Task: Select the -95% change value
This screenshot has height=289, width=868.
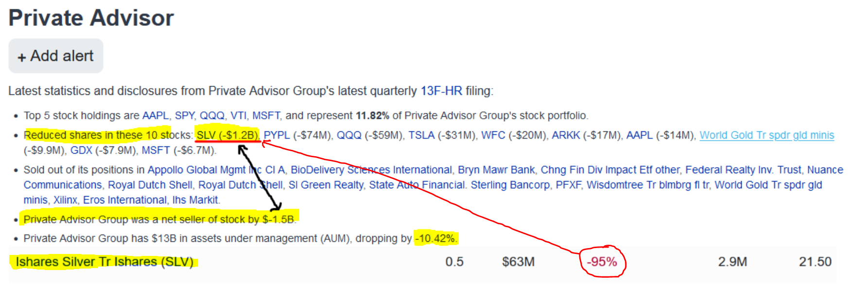Action: (x=602, y=262)
